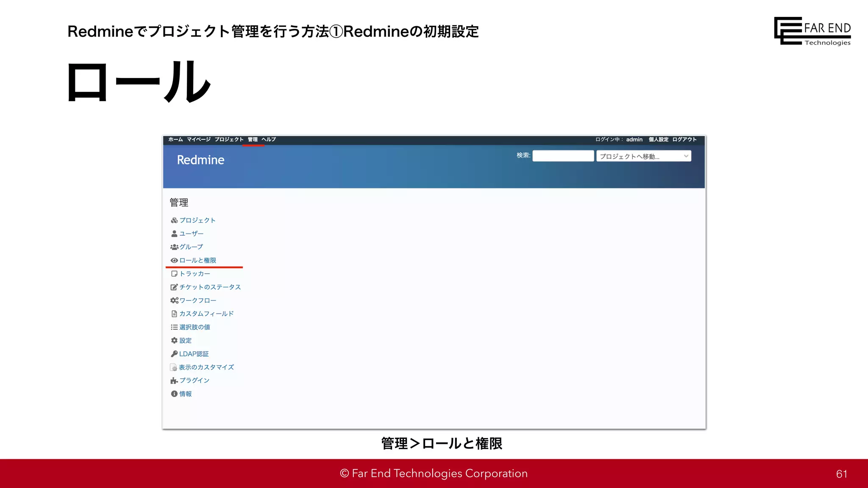Click the ワークフロー gears icon
The height and width of the screenshot is (488, 868).
[x=174, y=300]
